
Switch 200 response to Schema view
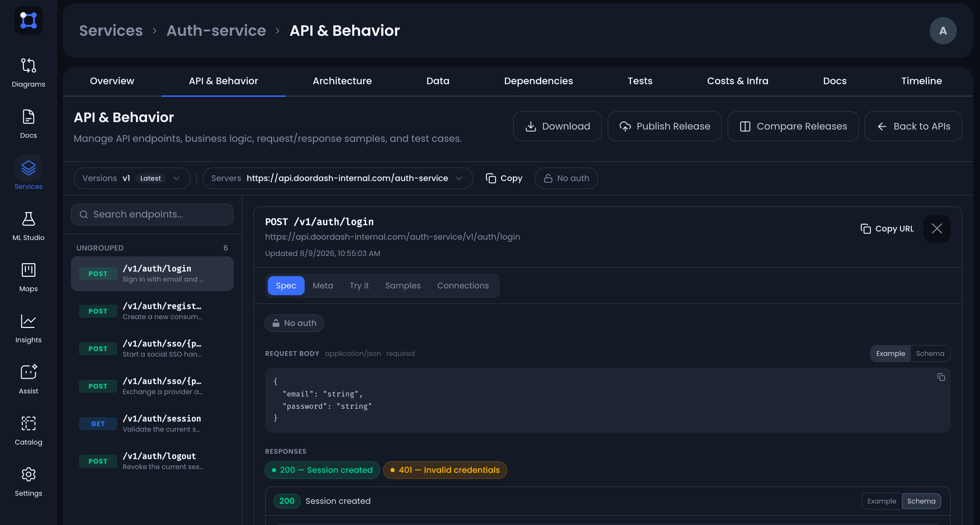[921, 501]
